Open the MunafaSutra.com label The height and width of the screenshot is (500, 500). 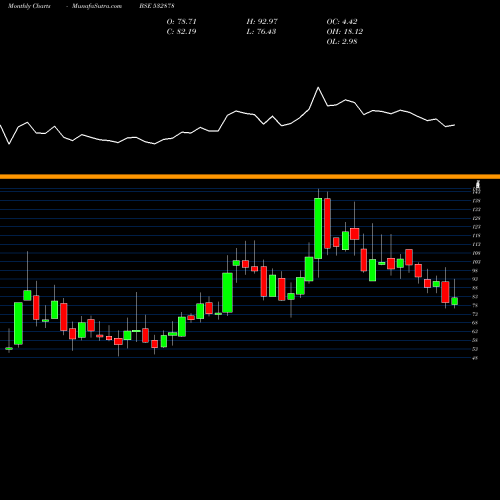coord(97,6)
